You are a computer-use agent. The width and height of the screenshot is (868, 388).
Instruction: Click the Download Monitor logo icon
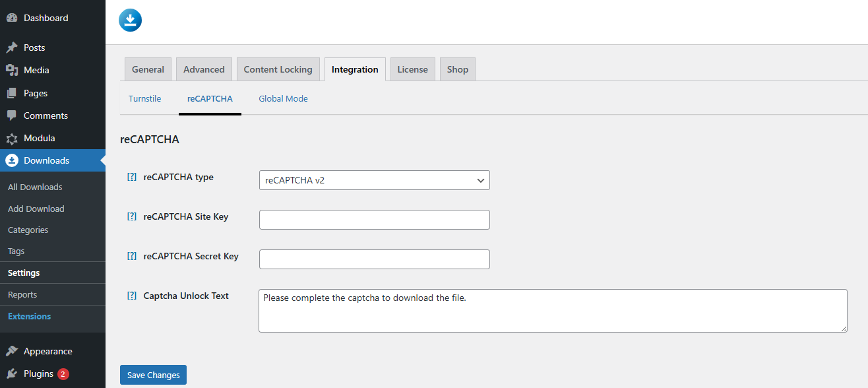tap(131, 20)
